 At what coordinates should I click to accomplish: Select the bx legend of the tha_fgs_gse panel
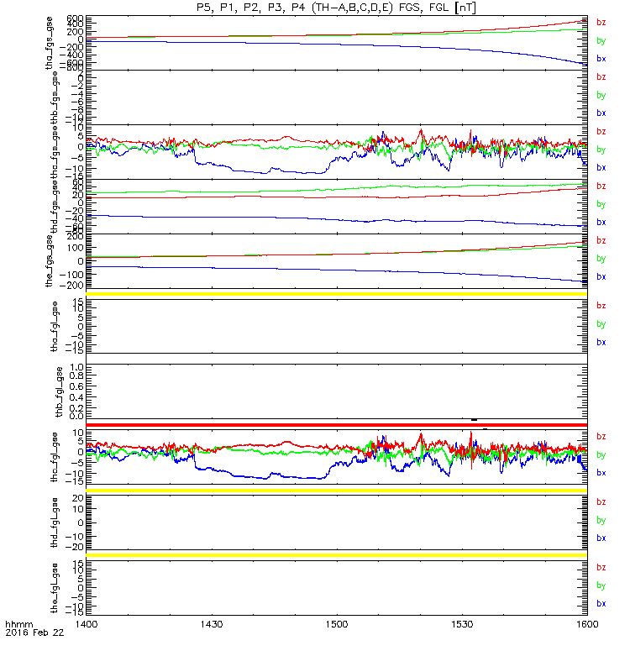tap(601, 59)
